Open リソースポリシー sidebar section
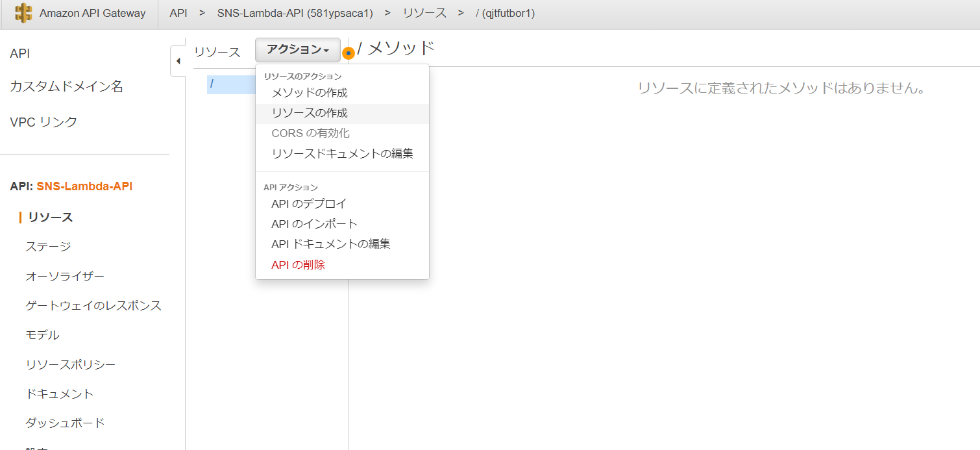 coord(71,365)
